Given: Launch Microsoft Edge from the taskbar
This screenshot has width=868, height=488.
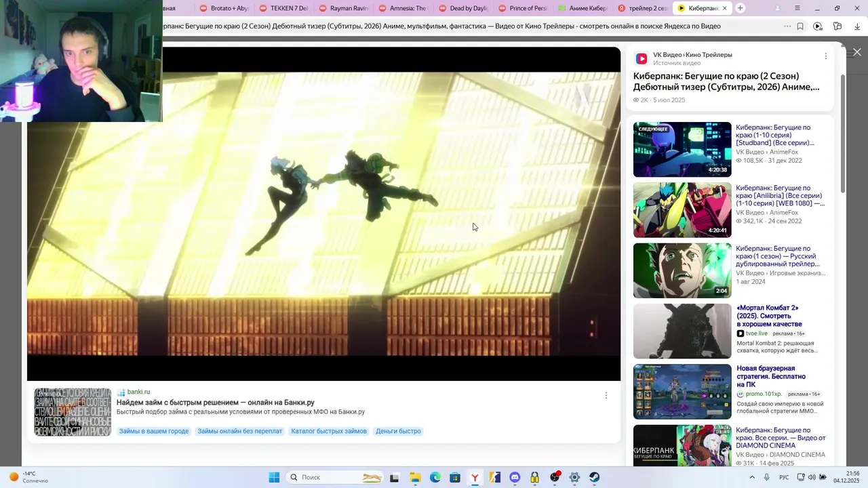Looking at the screenshot, I should 435,477.
